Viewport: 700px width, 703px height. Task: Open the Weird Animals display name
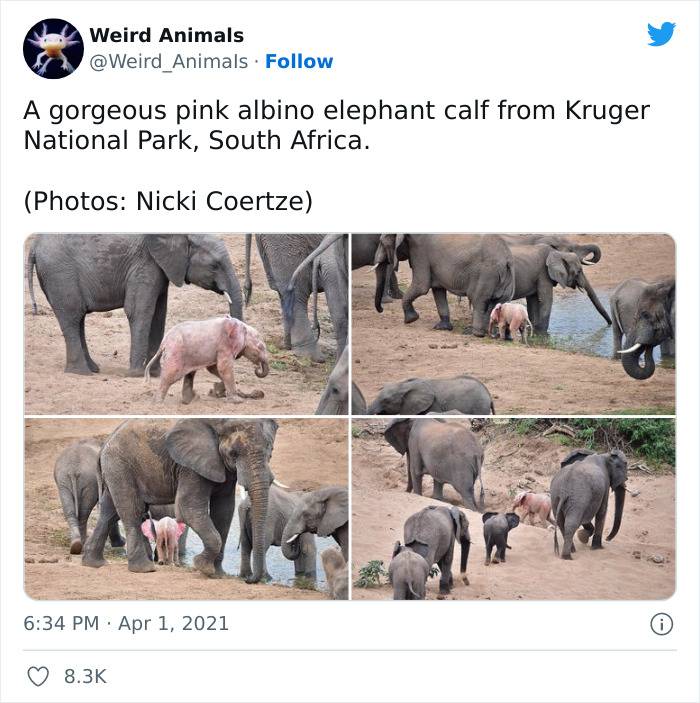166,35
